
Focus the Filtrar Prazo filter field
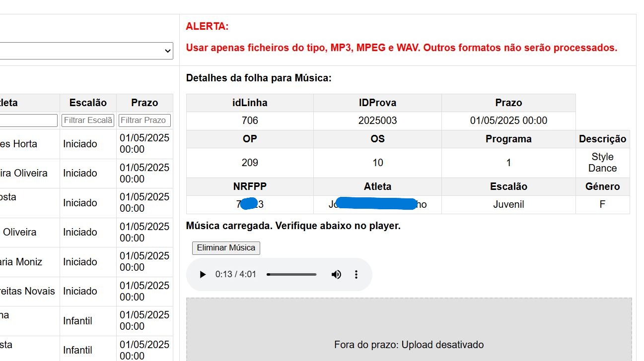pyautogui.click(x=144, y=120)
